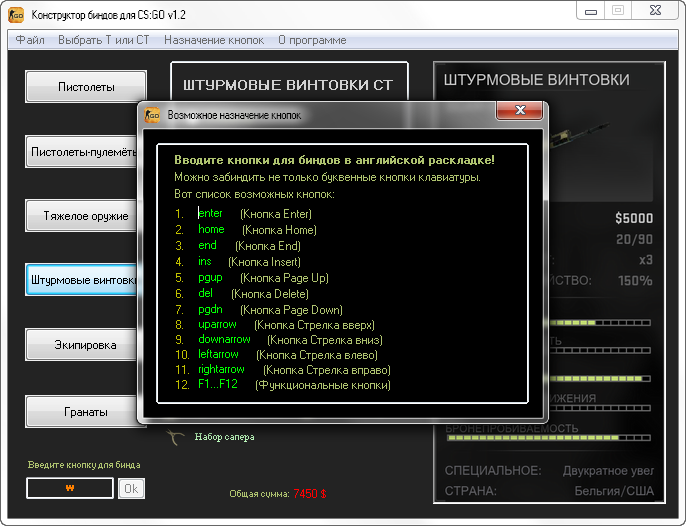Close the main Конструктор биндов window
The width and height of the screenshot is (686, 526).
point(655,11)
